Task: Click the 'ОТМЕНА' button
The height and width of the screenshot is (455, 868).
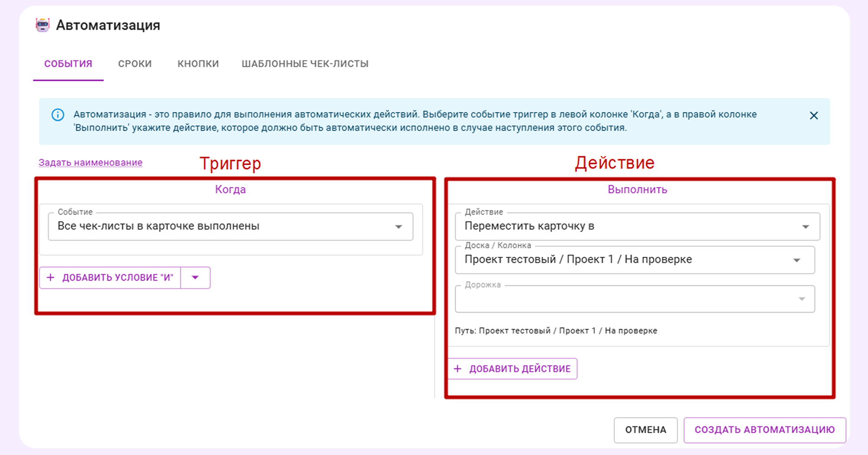Action: coord(645,430)
